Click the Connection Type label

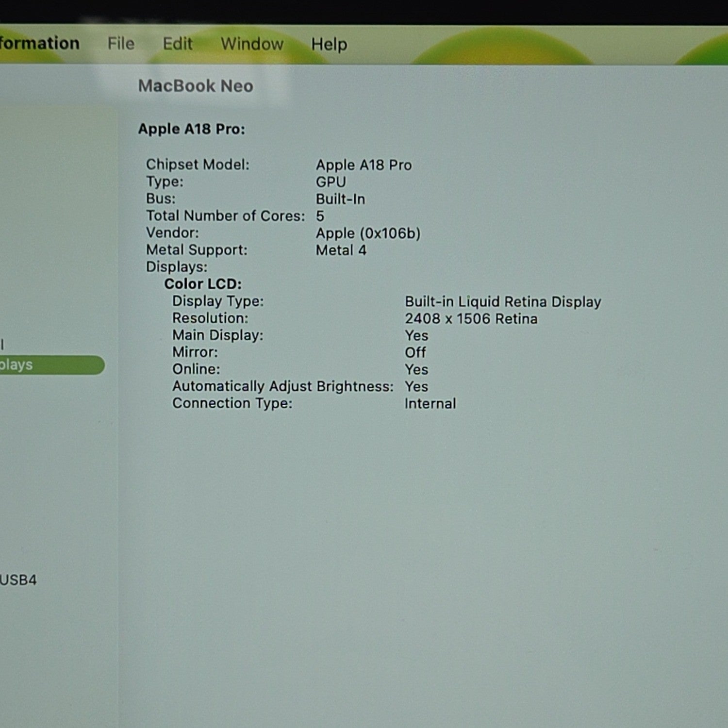(232, 403)
